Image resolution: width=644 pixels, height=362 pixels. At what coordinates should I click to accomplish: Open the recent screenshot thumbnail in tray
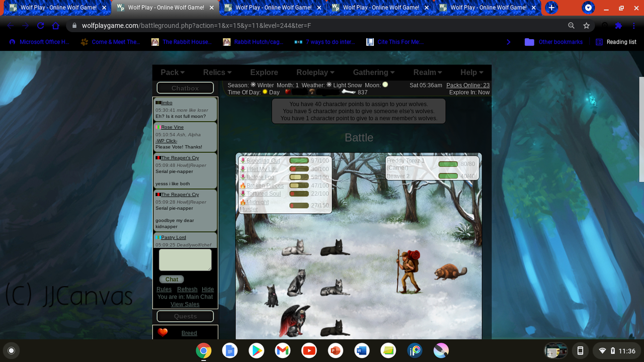click(556, 350)
